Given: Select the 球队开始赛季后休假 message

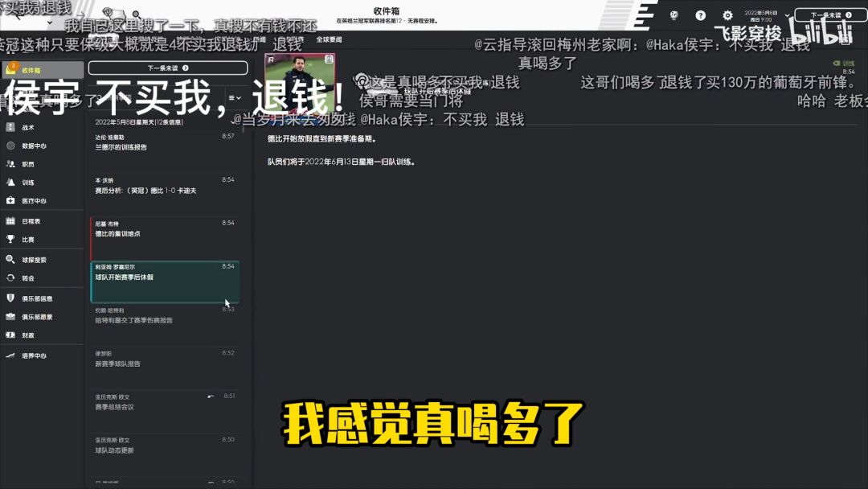Looking at the screenshot, I should [x=165, y=281].
